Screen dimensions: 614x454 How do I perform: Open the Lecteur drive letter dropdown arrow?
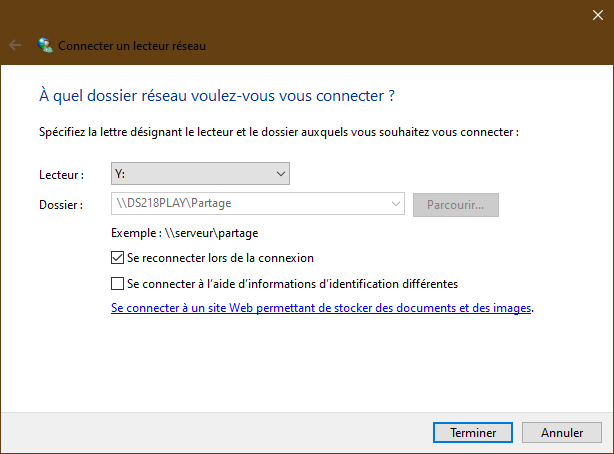280,174
